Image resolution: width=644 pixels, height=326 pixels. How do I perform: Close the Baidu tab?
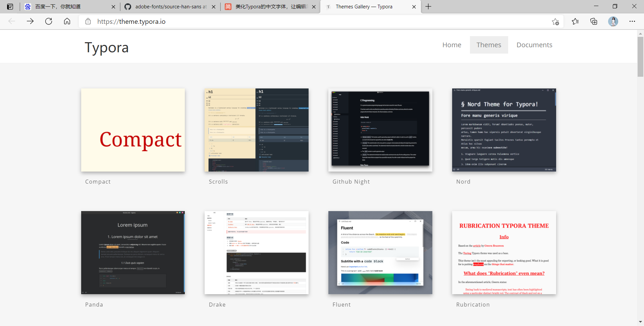pyautogui.click(x=113, y=7)
